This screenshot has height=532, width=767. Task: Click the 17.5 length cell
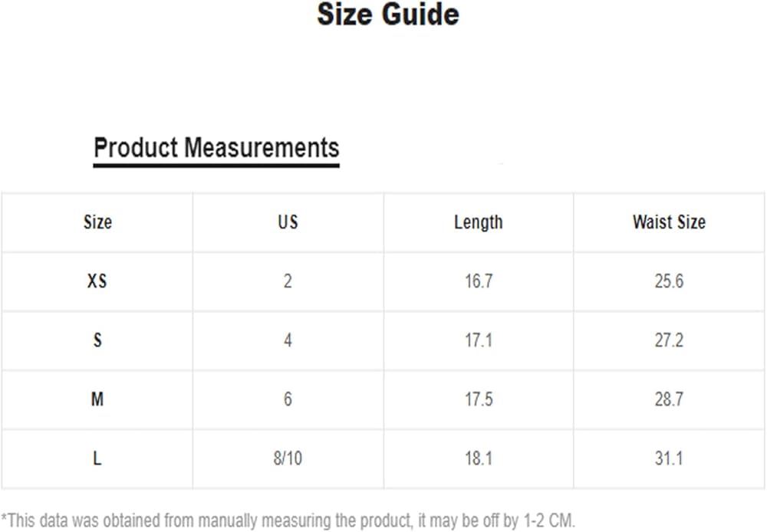(479, 399)
